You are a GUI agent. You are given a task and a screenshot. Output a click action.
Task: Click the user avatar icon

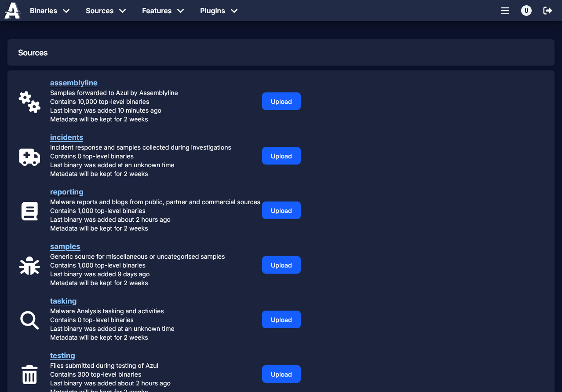(526, 10)
